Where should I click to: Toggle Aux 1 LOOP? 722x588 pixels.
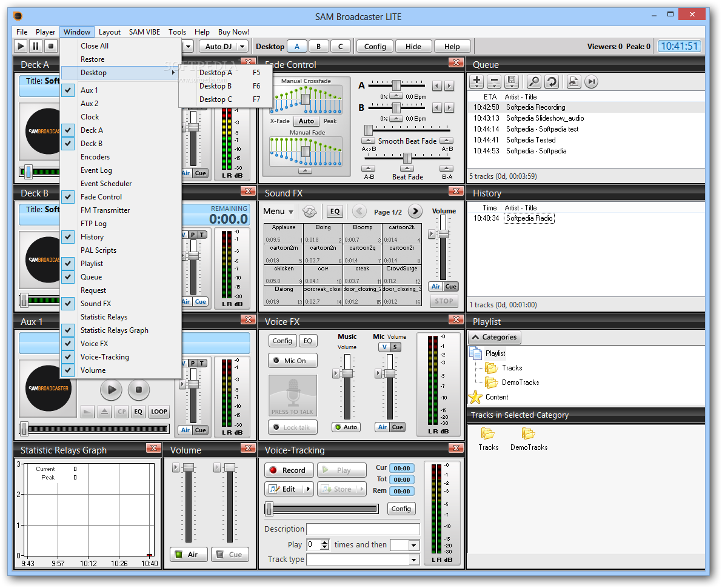click(159, 412)
